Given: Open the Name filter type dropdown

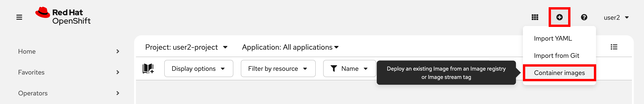Looking at the screenshot, I should click(x=349, y=68).
